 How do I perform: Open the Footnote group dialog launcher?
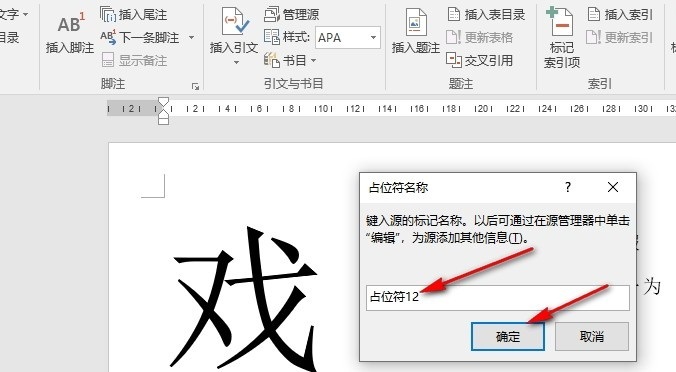point(195,87)
